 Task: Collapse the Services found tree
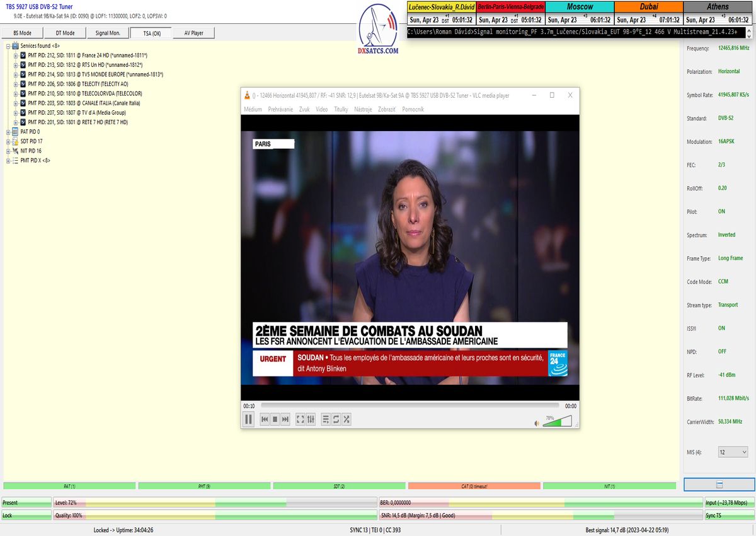pos(8,46)
